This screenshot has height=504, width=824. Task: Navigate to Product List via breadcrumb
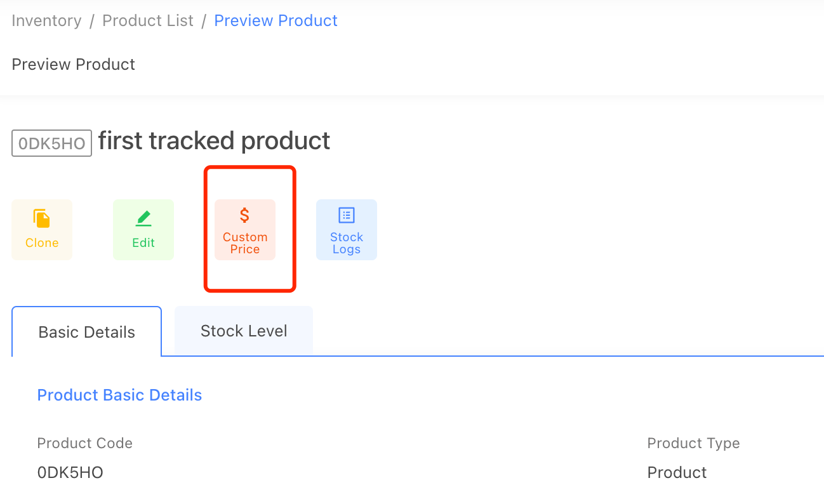tap(147, 20)
